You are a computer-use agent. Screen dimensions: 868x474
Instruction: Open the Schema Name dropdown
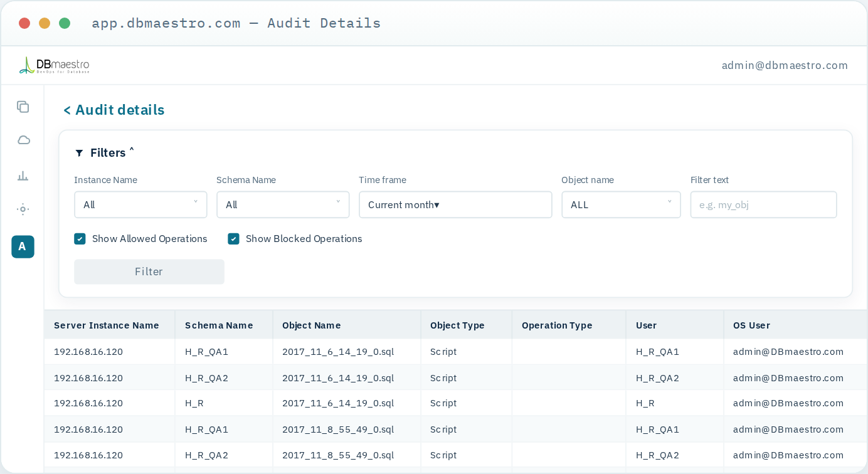click(283, 205)
